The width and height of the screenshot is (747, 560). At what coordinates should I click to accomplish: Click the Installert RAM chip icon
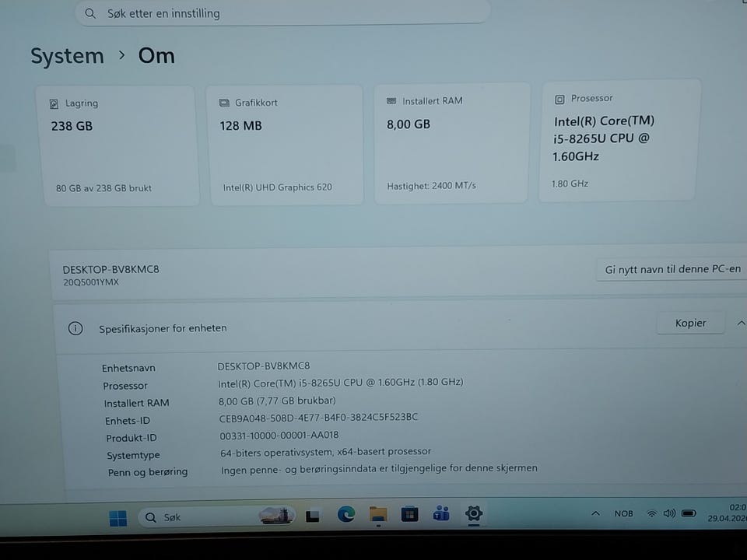coord(391,101)
